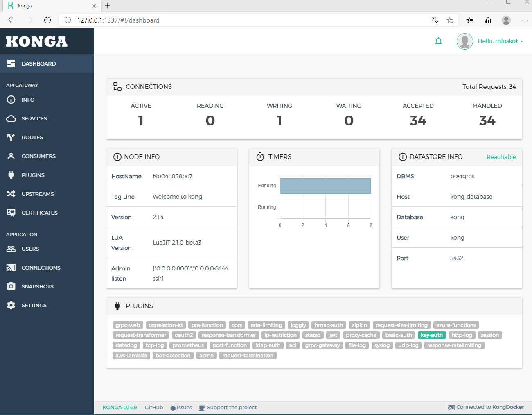Select the DASHBOARD menu item
This screenshot has width=532, height=415.
click(39, 63)
